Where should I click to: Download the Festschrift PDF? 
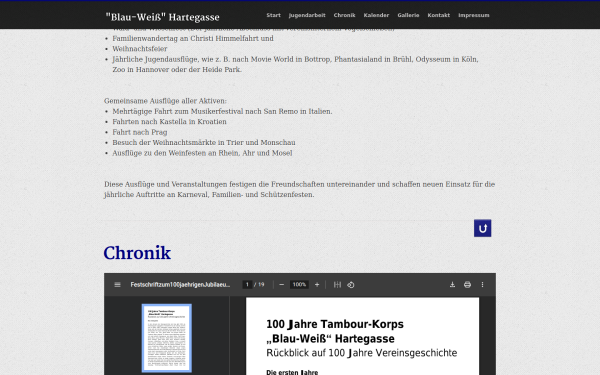tap(452, 285)
